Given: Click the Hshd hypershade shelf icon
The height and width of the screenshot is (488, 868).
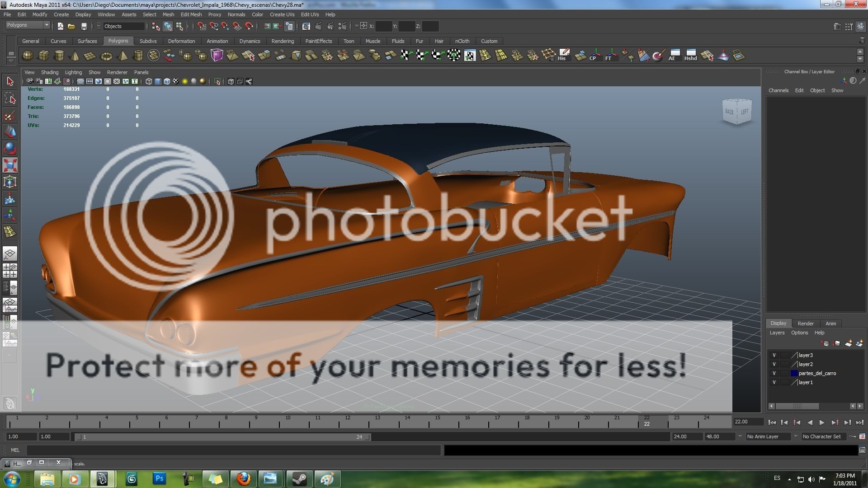Looking at the screenshot, I should point(690,56).
